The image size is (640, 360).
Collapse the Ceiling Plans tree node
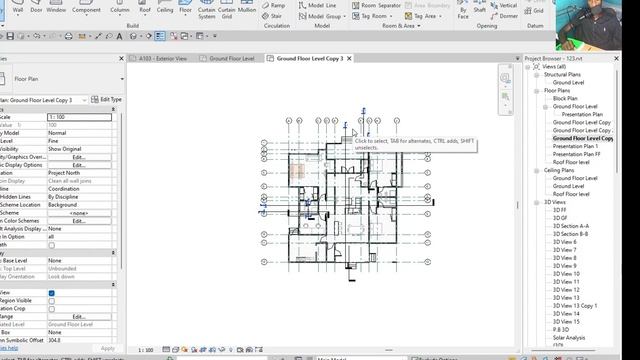click(537, 171)
